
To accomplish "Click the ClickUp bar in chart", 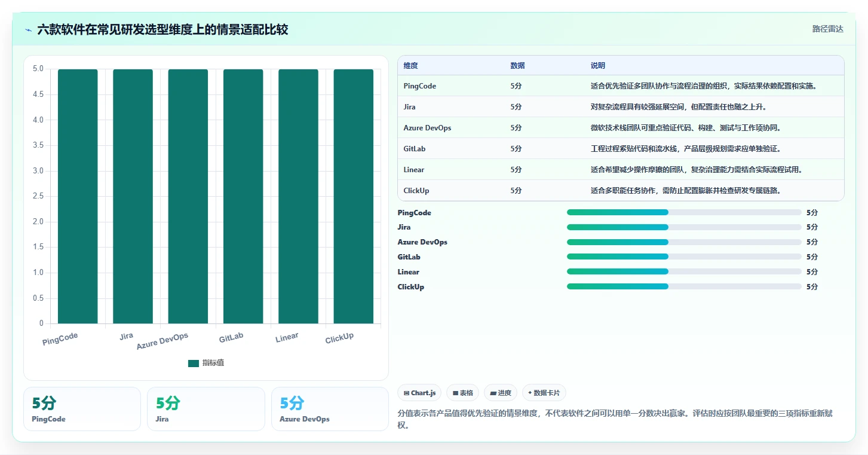I will pos(353,196).
